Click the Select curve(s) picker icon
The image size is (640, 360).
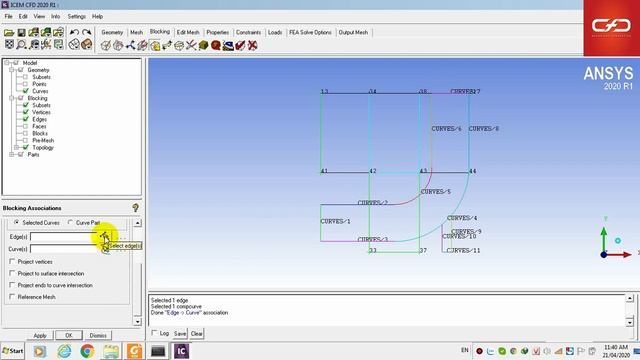click(x=105, y=249)
